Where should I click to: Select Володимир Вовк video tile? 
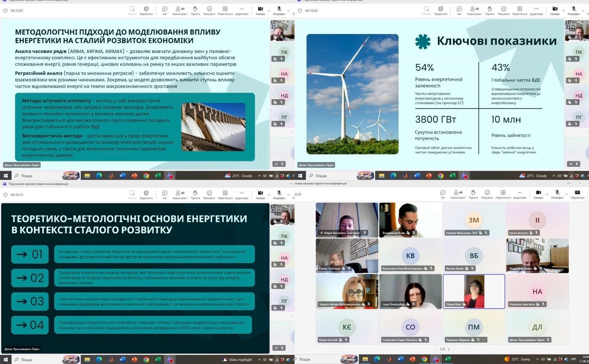click(410, 220)
